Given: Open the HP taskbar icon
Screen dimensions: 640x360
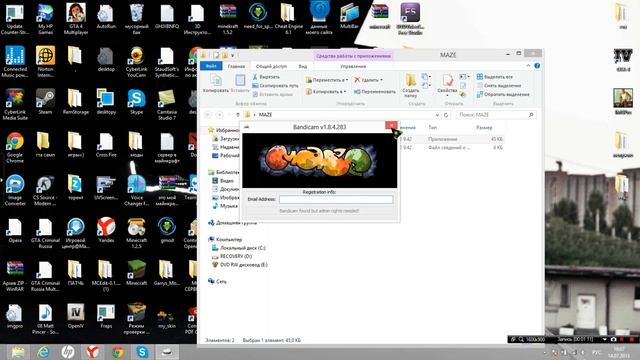Looking at the screenshot, I should [68, 352].
